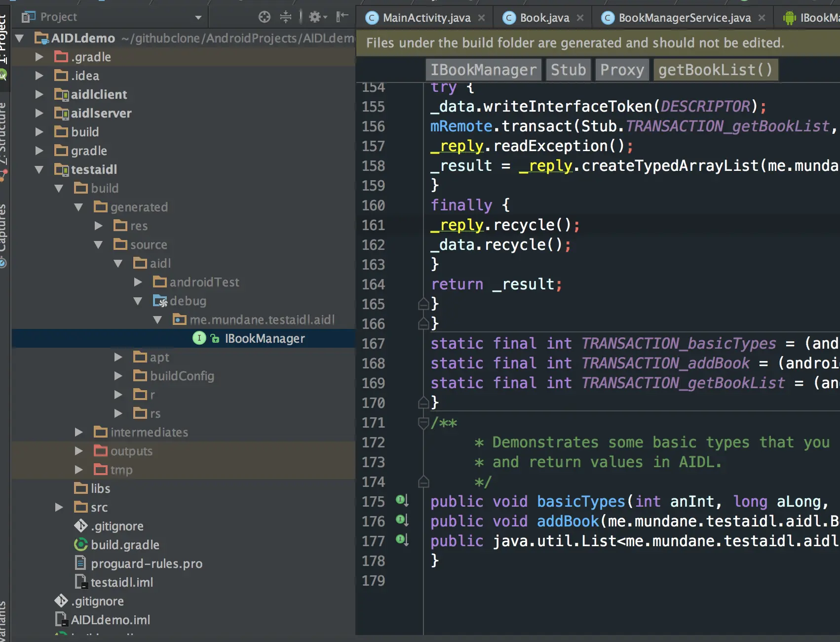
Task: Click the scroll-from-source crosshair icon
Action: pos(265,17)
